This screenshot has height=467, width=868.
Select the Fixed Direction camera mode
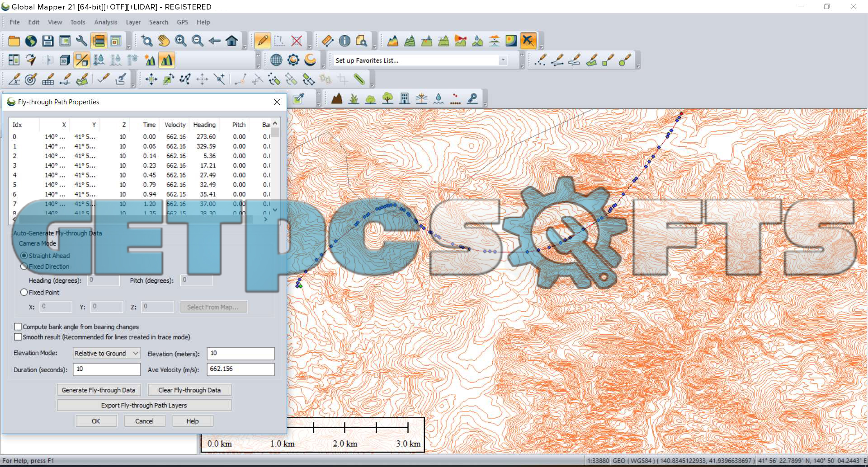pos(24,266)
